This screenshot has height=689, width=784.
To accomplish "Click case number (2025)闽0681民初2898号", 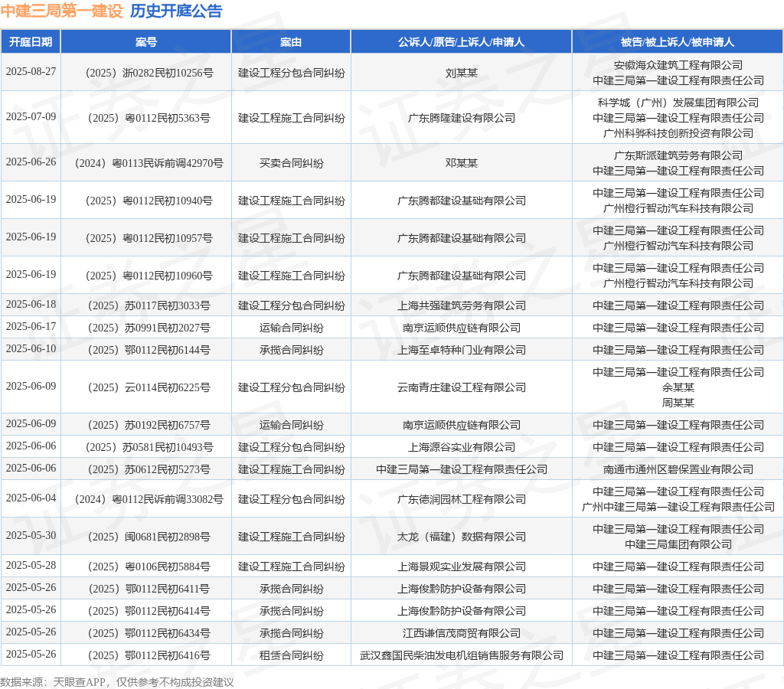I will click(x=149, y=537).
